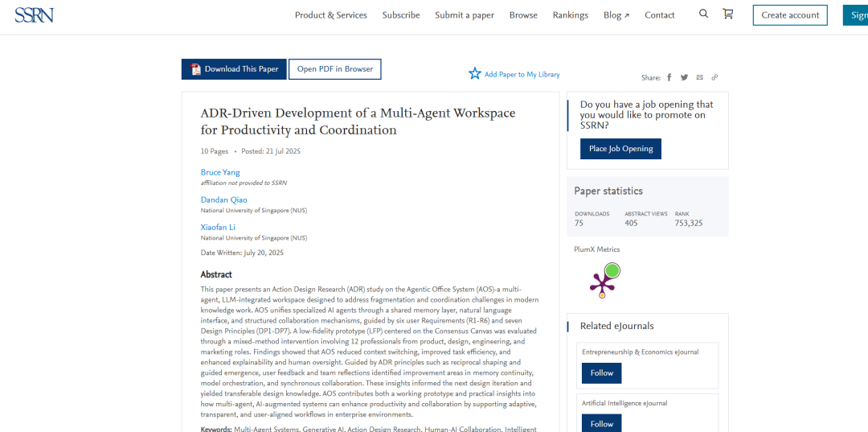
Task: Click the paper title heading
Action: 358,121
